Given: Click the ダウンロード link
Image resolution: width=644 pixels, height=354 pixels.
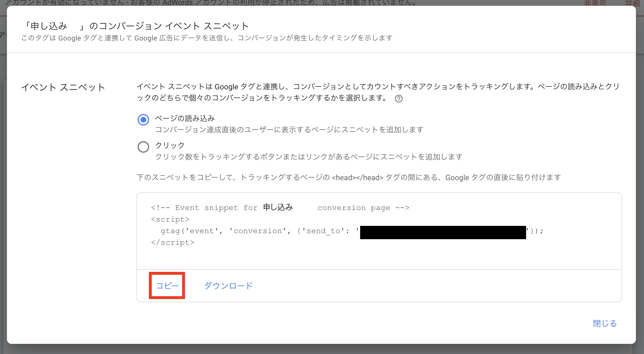Looking at the screenshot, I should (228, 286).
